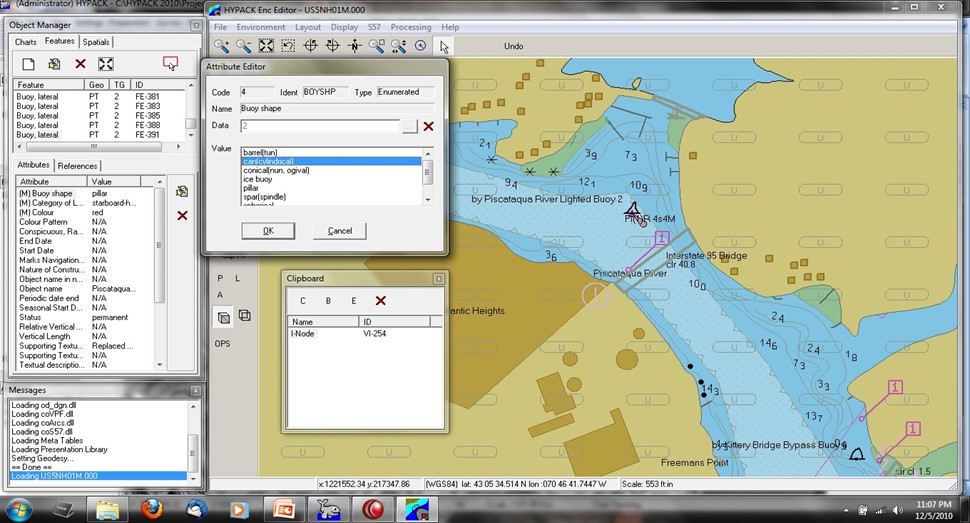Open Windows Explorer folder on taskbar
Viewport: 970px width, 523px height.
click(x=108, y=509)
